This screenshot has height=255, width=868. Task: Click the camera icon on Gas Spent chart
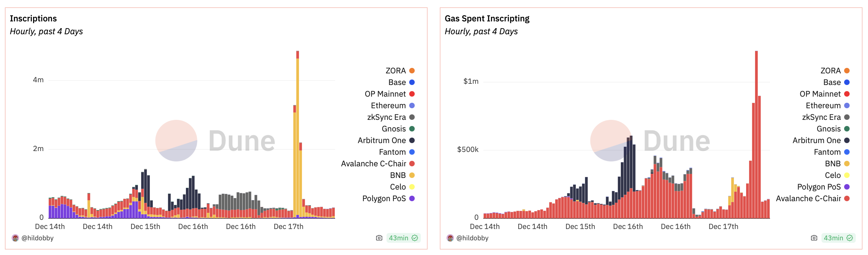click(814, 238)
